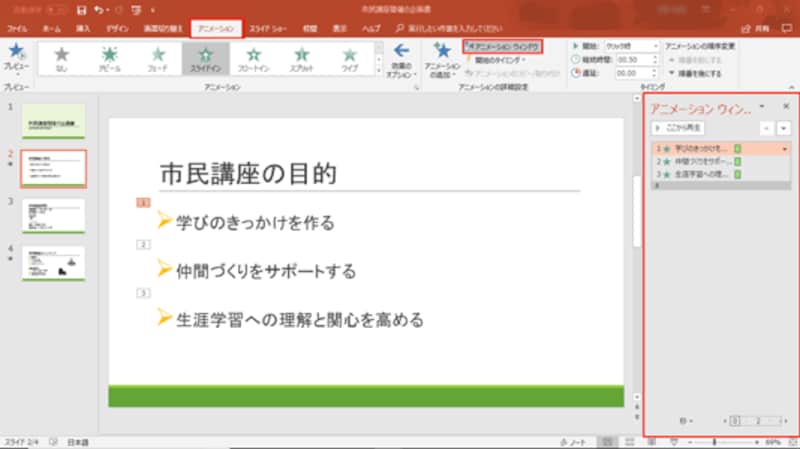Click the comments icon at top right
Viewport: 800px width, 449px height.
[x=787, y=29]
